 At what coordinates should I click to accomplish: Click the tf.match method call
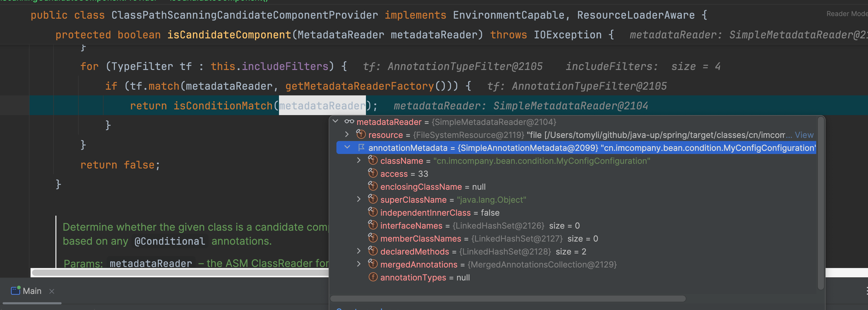(x=154, y=86)
